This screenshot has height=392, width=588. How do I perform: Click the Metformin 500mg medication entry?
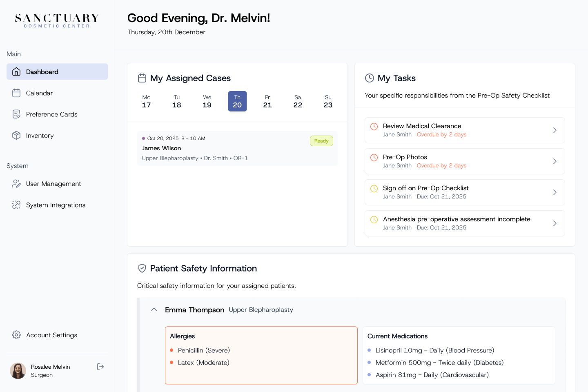pyautogui.click(x=436, y=363)
